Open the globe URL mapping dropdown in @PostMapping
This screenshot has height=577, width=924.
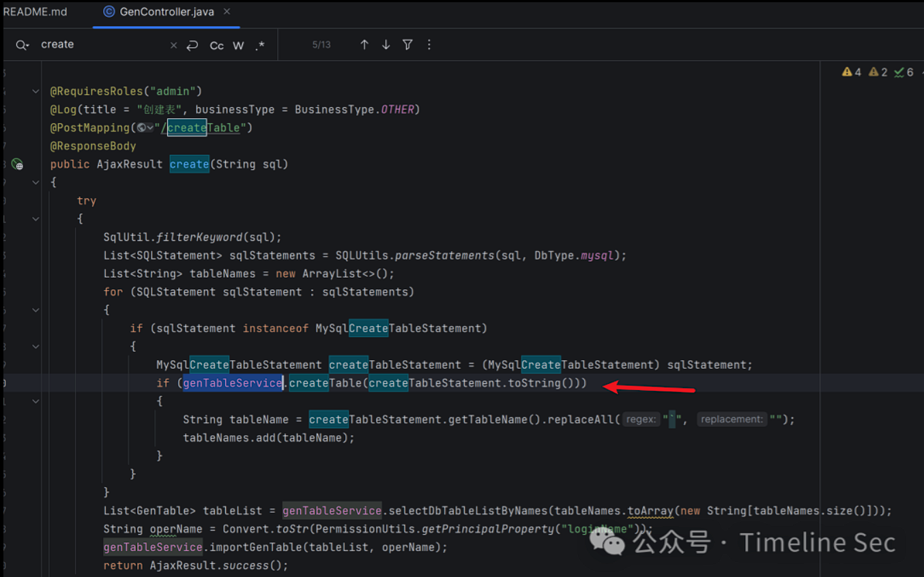point(145,128)
